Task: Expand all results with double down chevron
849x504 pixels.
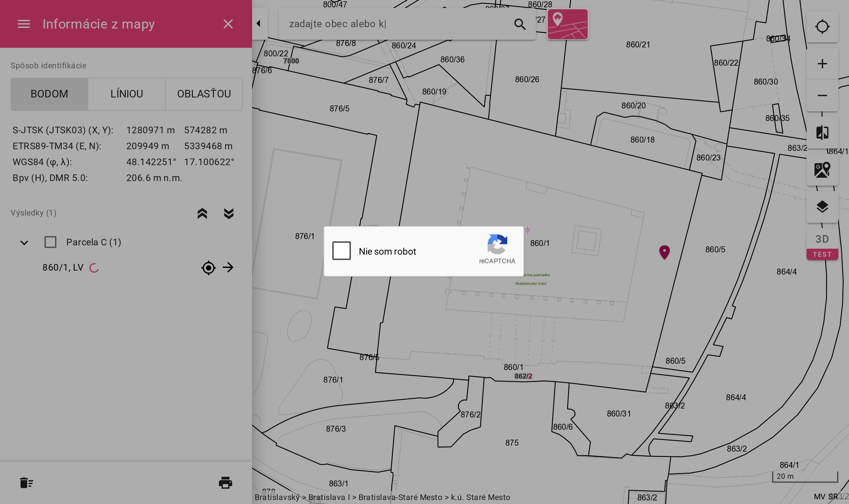Action: point(229,213)
